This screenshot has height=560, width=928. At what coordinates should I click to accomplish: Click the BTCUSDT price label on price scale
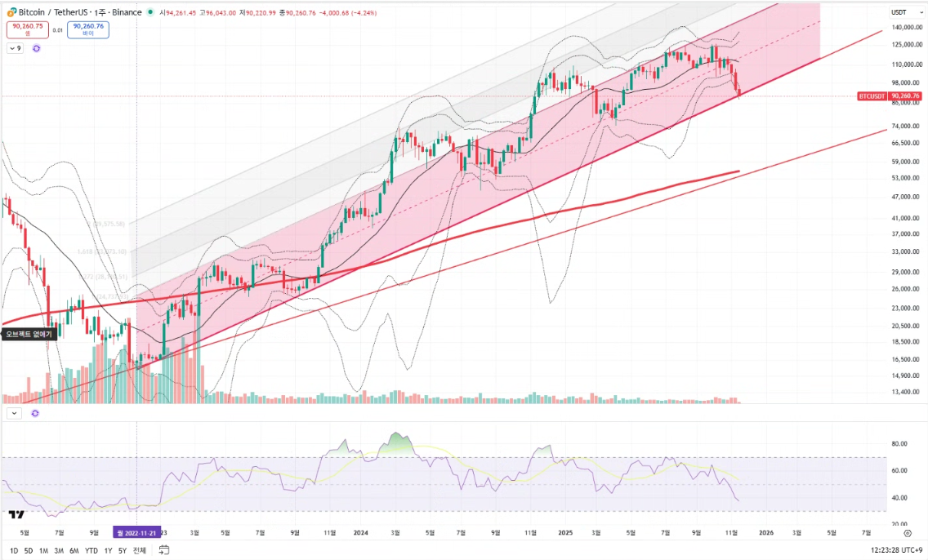[871, 96]
